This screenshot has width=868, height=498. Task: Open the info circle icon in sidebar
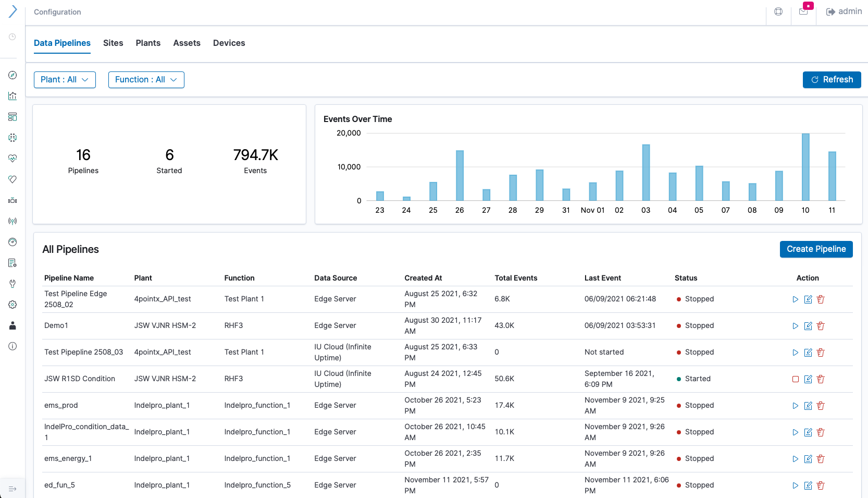[x=13, y=346]
